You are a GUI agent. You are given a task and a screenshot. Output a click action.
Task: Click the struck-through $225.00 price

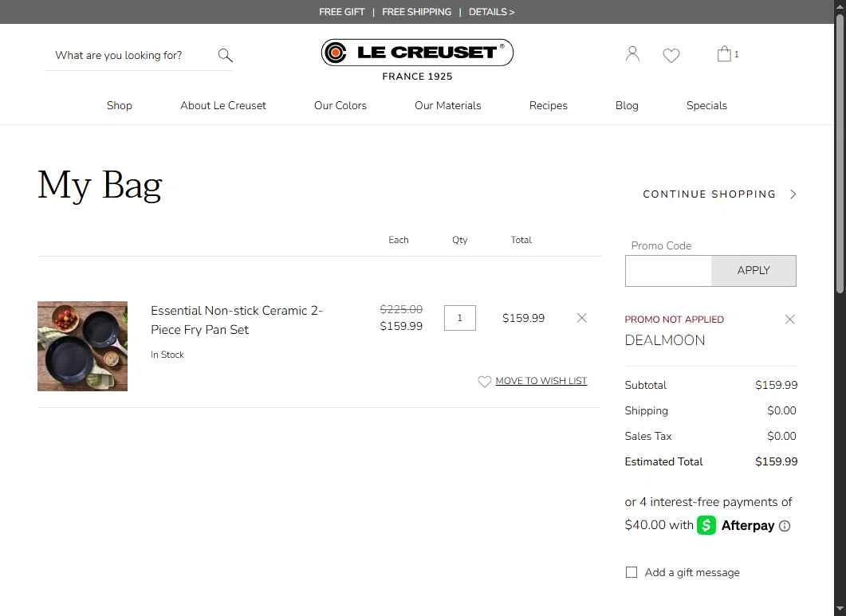pyautogui.click(x=401, y=309)
